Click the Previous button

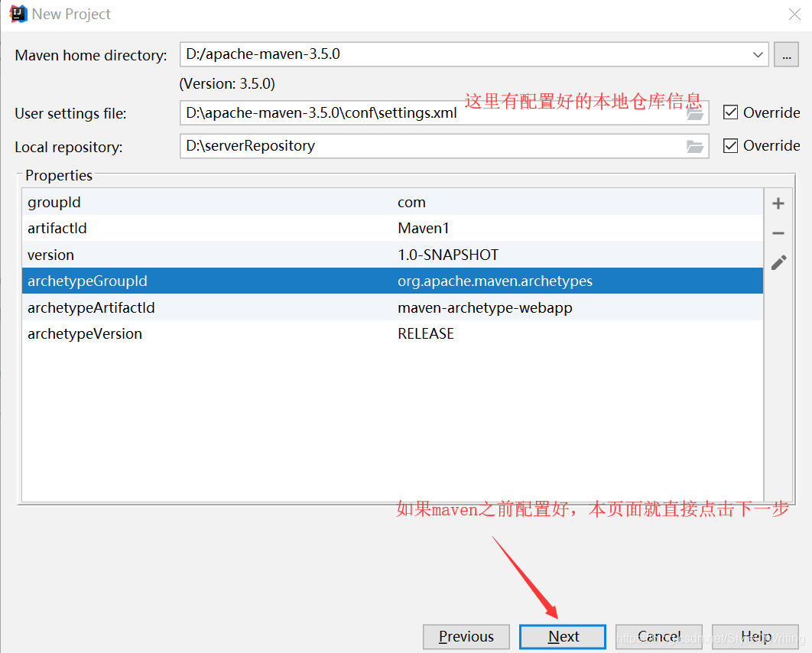point(466,636)
